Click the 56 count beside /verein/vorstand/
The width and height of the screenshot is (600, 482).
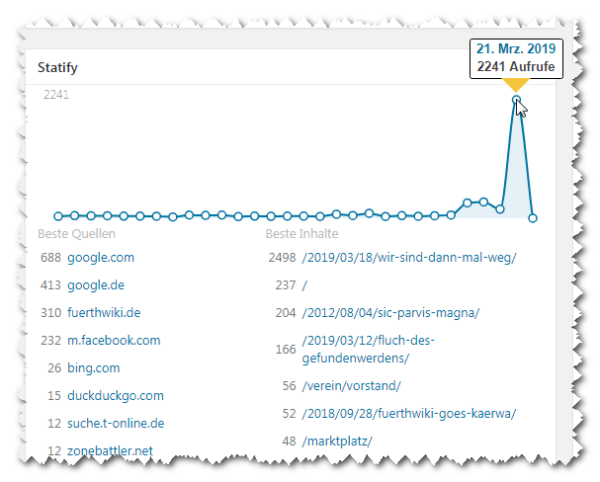click(x=289, y=386)
